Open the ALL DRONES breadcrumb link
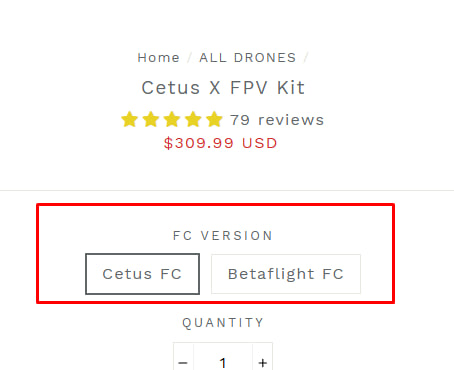This screenshot has width=454, height=370. [x=248, y=58]
